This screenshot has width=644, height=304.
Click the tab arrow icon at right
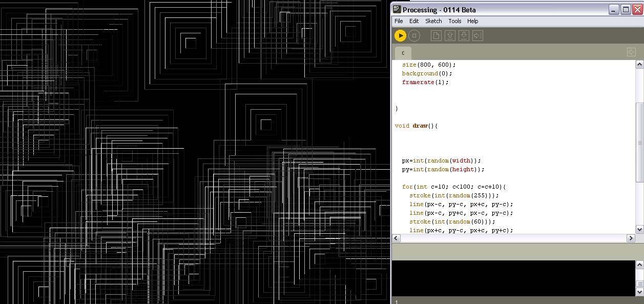pos(631,52)
